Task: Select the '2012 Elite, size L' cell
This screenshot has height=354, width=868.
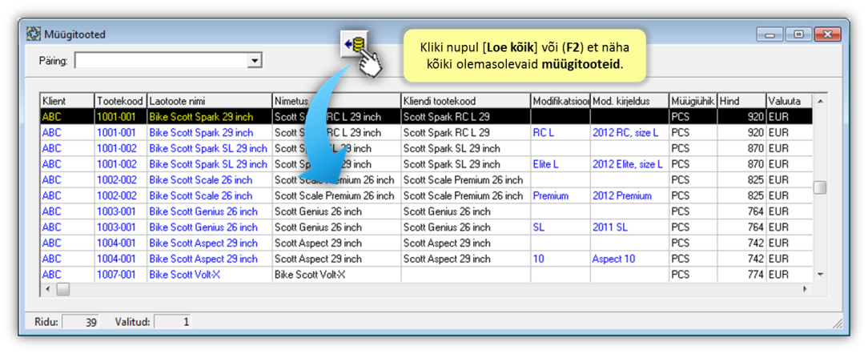Action: [629, 164]
